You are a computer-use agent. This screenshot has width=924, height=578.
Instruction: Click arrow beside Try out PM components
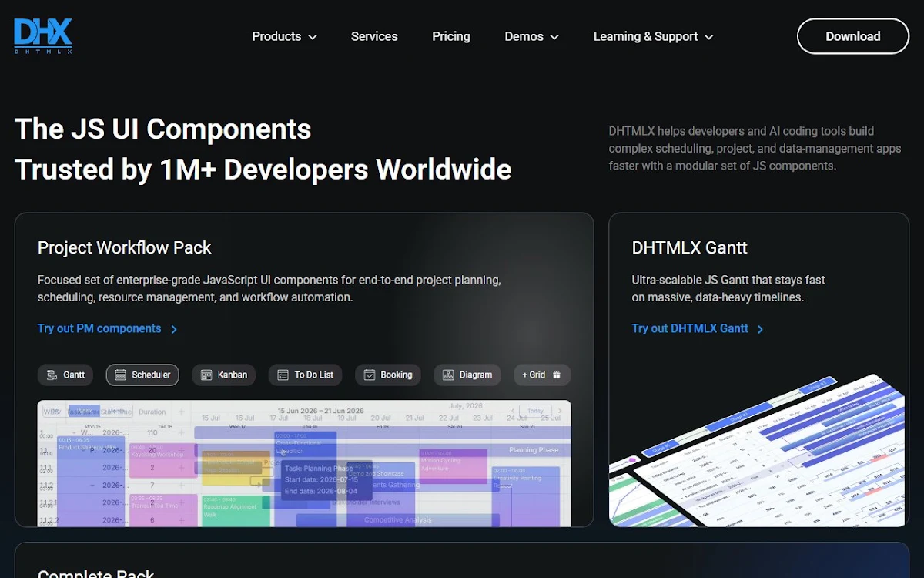click(174, 329)
